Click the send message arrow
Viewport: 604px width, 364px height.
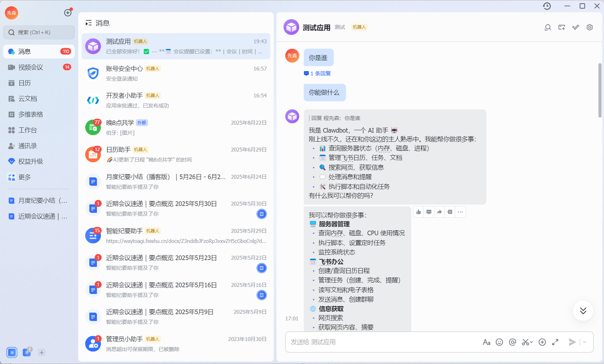point(572,342)
